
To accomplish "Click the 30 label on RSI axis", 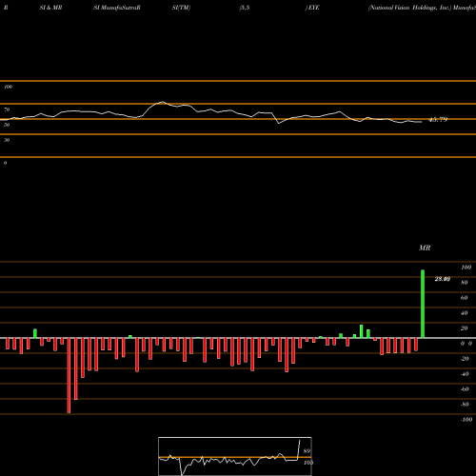I will pyautogui.click(x=7, y=140).
